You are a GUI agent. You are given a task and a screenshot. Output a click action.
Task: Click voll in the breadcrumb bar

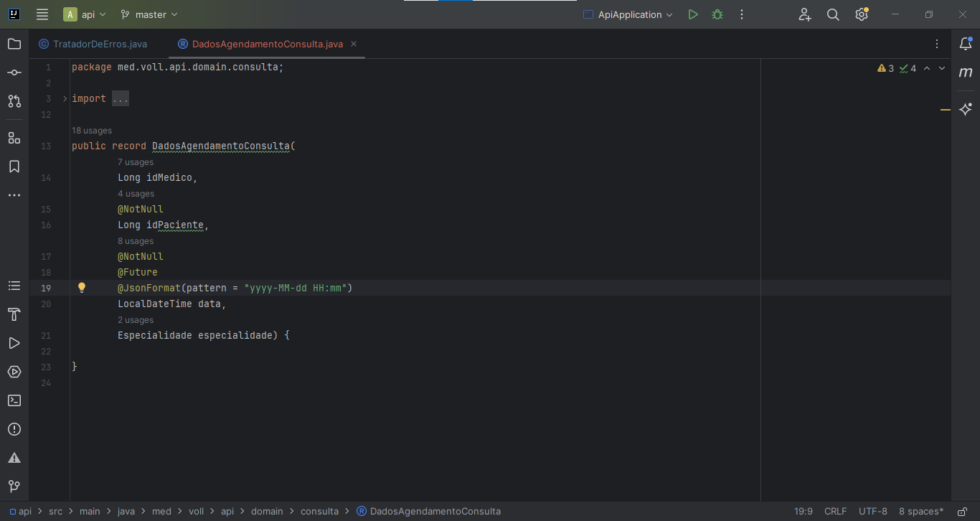pos(196,512)
